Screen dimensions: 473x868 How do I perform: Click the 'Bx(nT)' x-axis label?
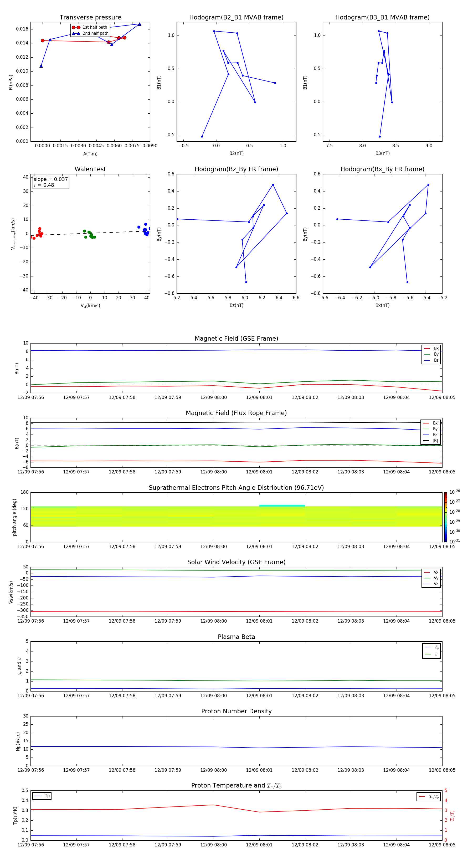click(382, 305)
